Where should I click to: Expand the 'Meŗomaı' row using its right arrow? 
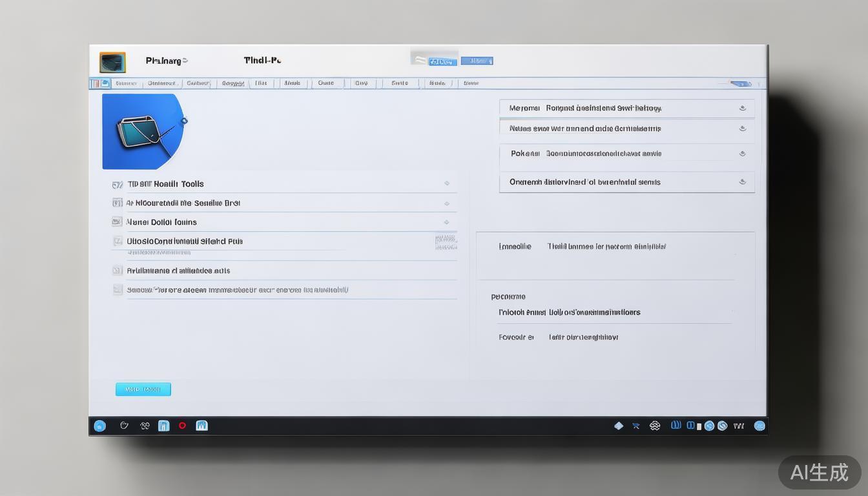(742, 108)
